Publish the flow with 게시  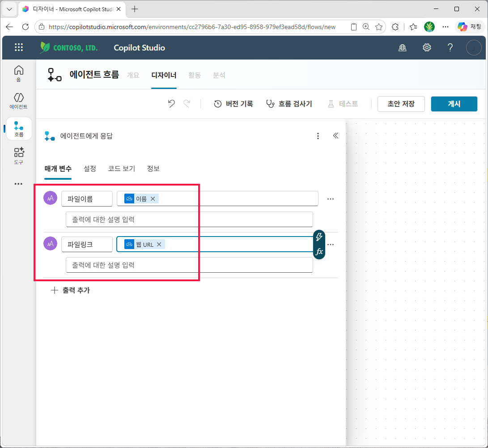454,104
